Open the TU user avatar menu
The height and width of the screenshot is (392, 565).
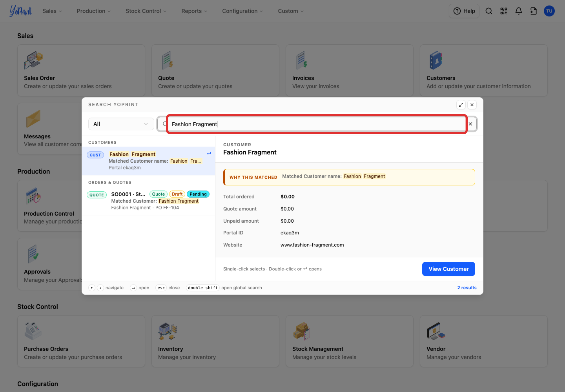549,11
